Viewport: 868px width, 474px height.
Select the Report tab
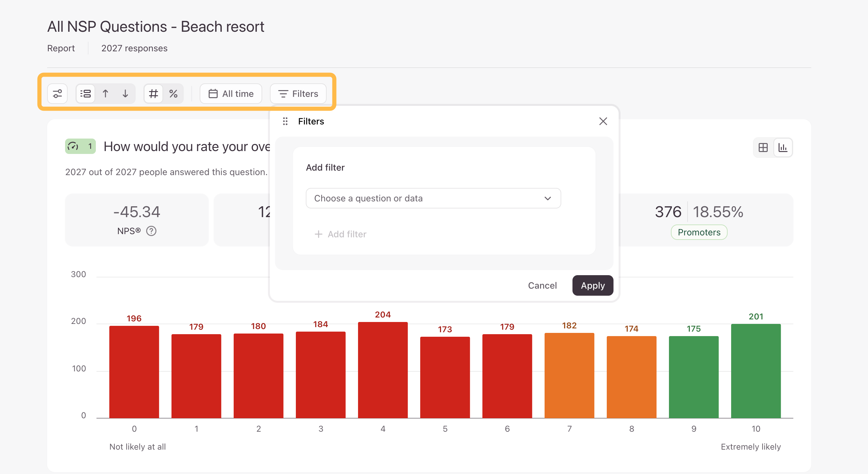(61, 48)
